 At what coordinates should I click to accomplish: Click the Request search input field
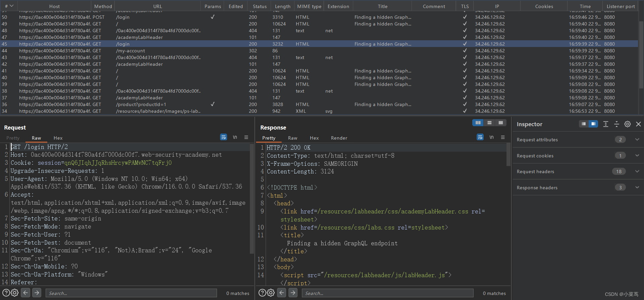pyautogui.click(x=131, y=293)
